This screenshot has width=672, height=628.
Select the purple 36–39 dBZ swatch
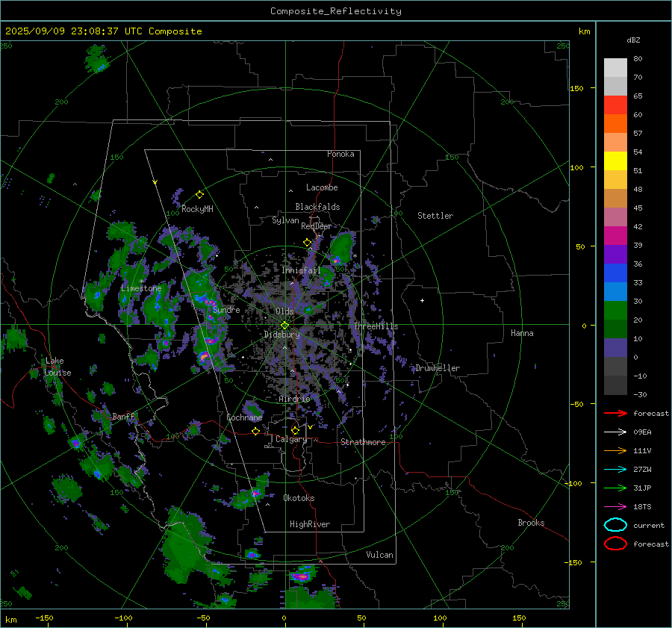[x=615, y=254]
